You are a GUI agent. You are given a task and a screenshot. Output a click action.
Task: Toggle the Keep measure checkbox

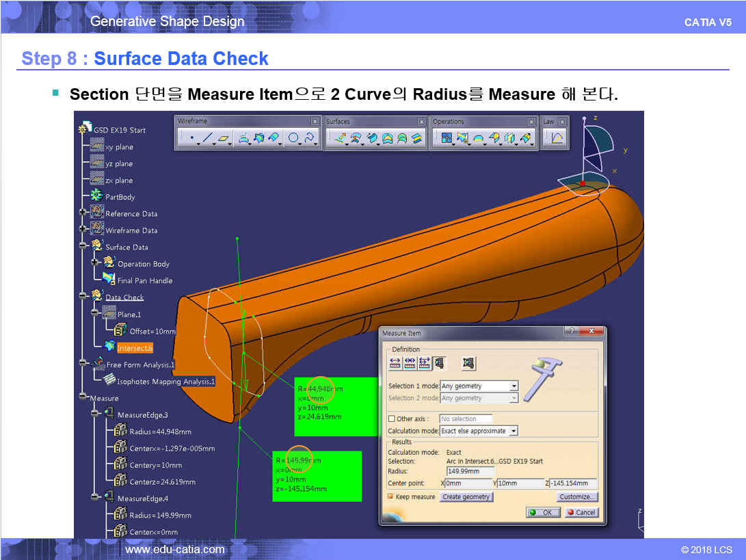391,496
